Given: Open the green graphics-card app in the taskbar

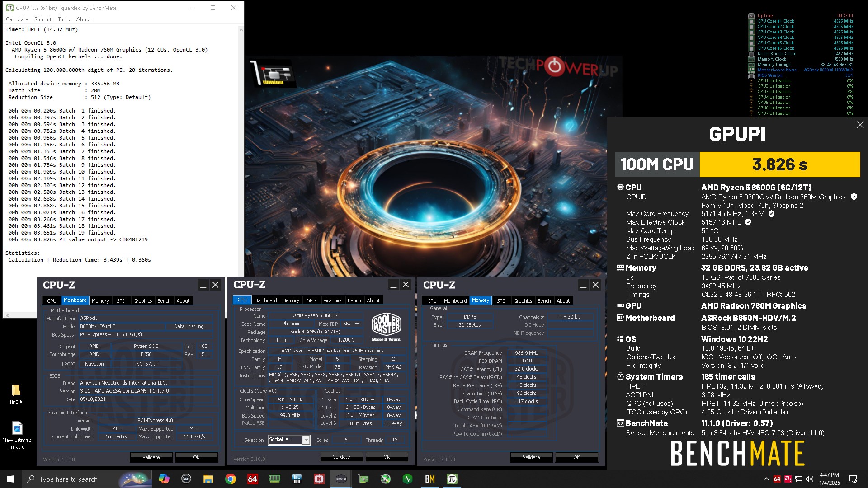Looking at the screenshot, I should tap(363, 479).
